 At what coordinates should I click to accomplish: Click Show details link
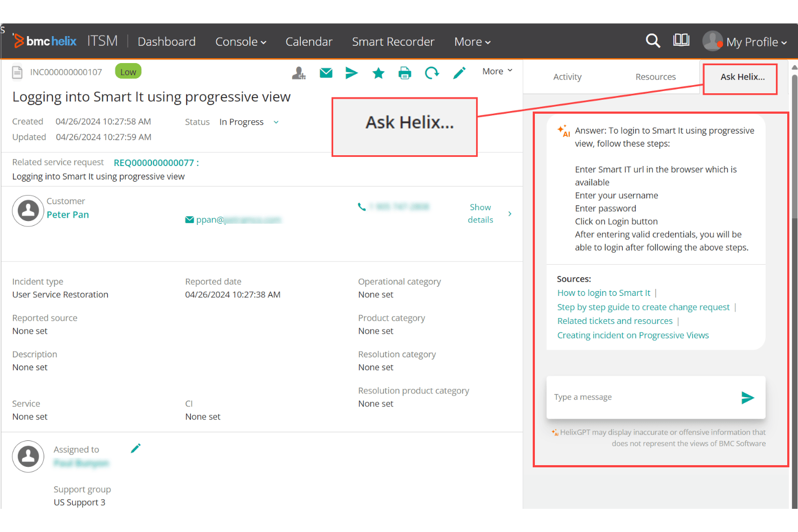pos(480,213)
